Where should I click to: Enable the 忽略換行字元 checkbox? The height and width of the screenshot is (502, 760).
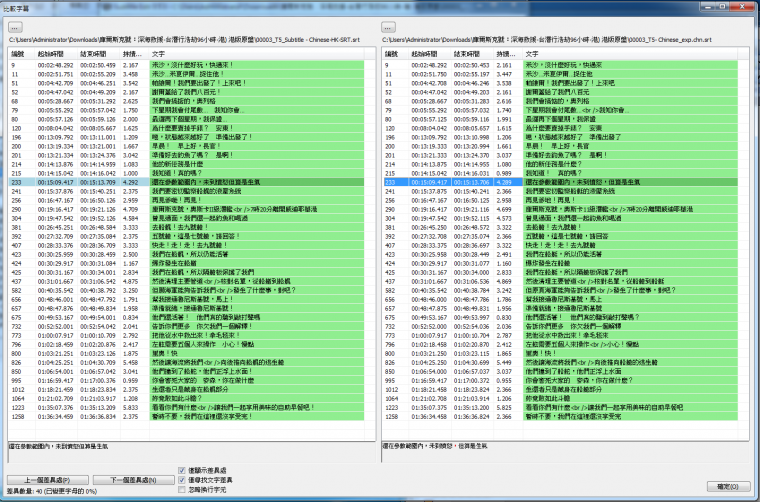coord(182,490)
